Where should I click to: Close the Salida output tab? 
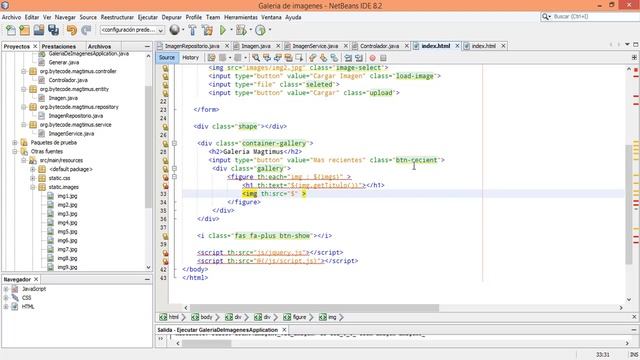[x=284, y=329]
